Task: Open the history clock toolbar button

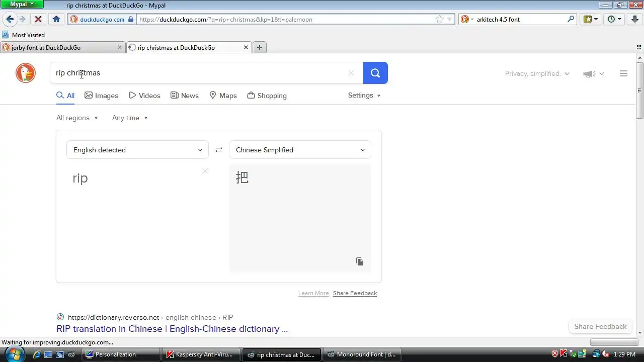Action: click(x=614, y=19)
